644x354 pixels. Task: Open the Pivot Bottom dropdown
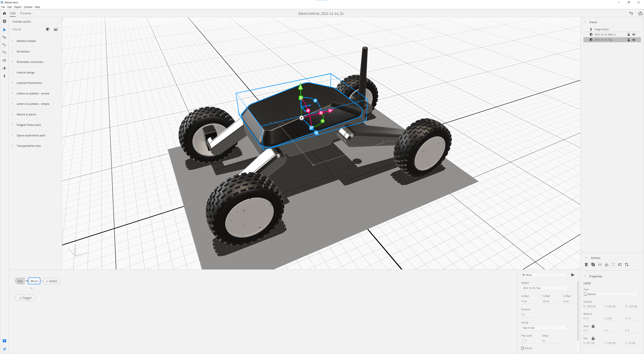[x=612, y=294]
